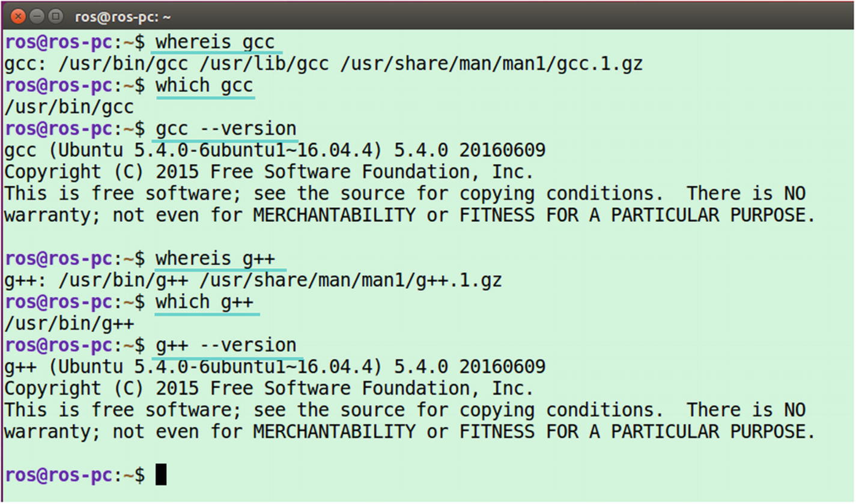Click the /usr/lib/gcc path in output
The height and width of the screenshot is (504, 856).
[275, 64]
